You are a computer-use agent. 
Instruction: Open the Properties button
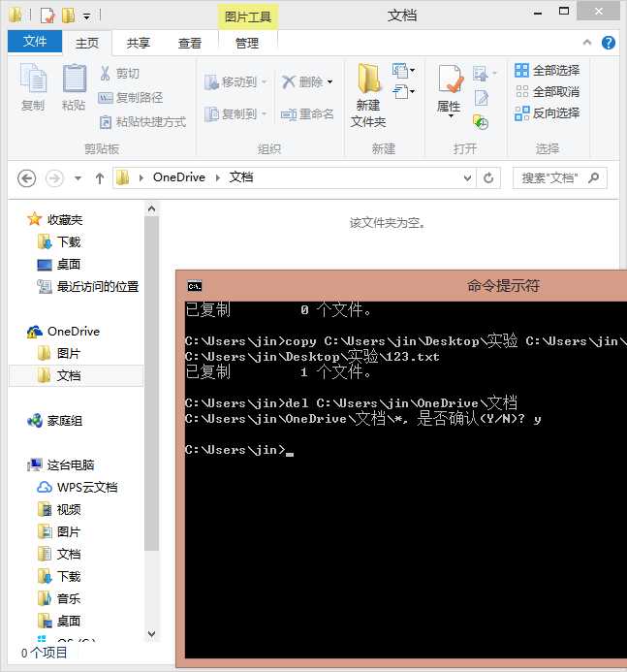click(449, 91)
